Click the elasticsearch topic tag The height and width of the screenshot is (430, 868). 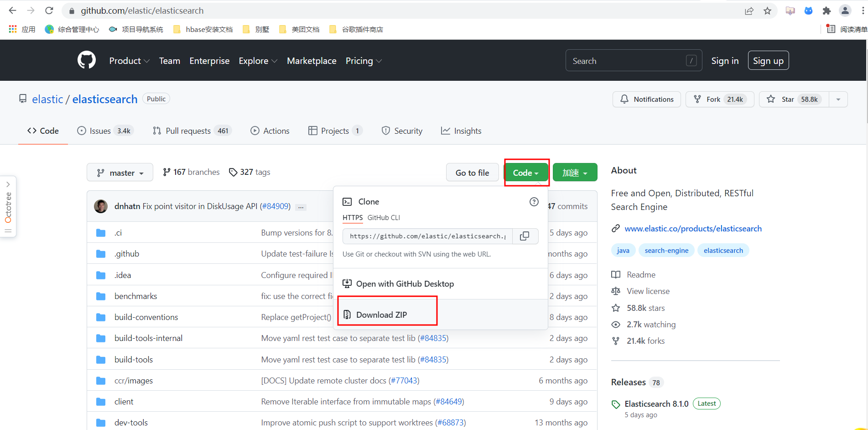point(723,251)
